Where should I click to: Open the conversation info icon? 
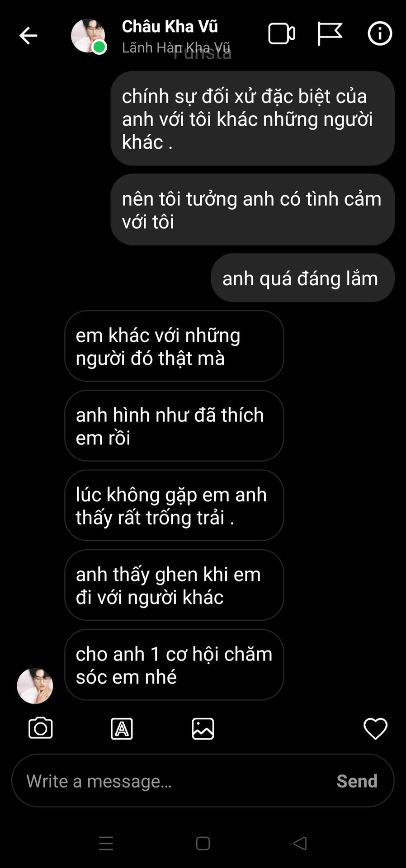pos(380,33)
